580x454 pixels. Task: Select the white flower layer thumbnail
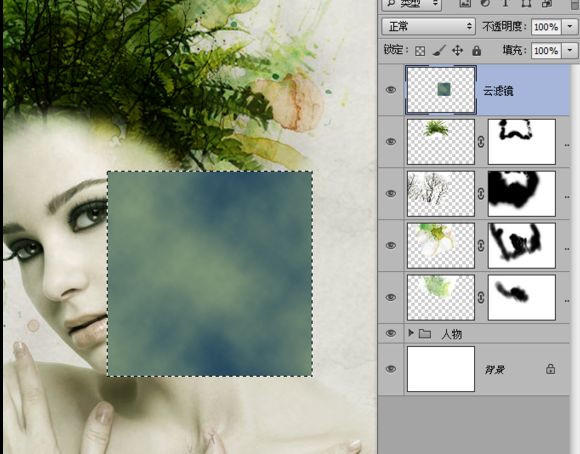click(x=441, y=245)
